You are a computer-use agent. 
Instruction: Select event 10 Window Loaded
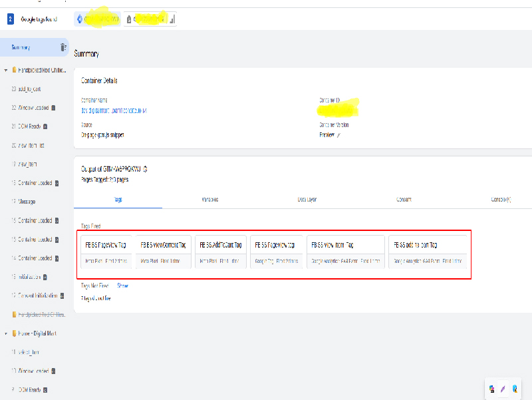(30, 371)
